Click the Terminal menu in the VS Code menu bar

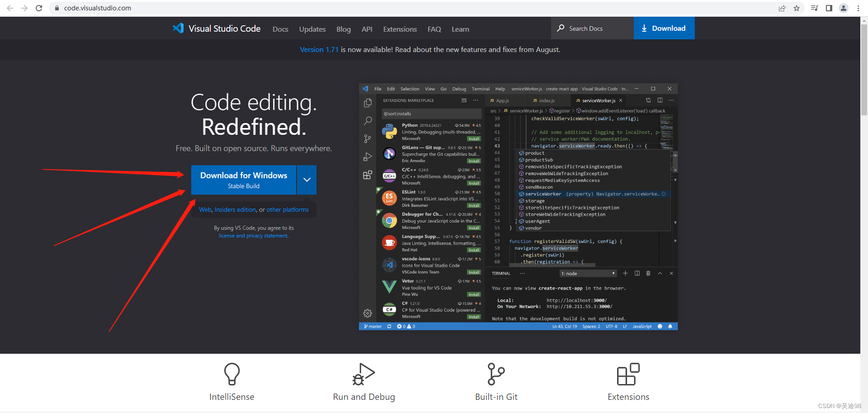(x=481, y=89)
